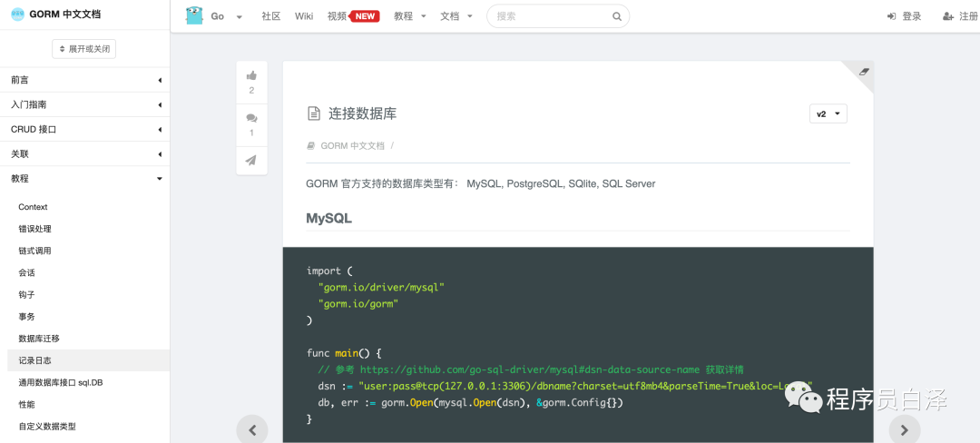Expand the 前言 section
The image size is (980, 443).
coord(85,80)
